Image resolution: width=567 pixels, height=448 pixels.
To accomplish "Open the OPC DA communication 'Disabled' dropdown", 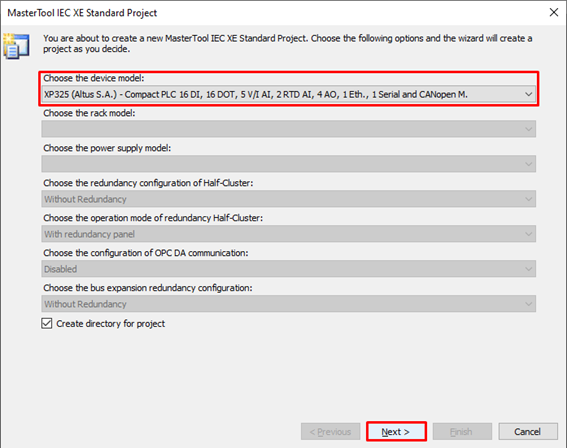I will click(x=289, y=269).
